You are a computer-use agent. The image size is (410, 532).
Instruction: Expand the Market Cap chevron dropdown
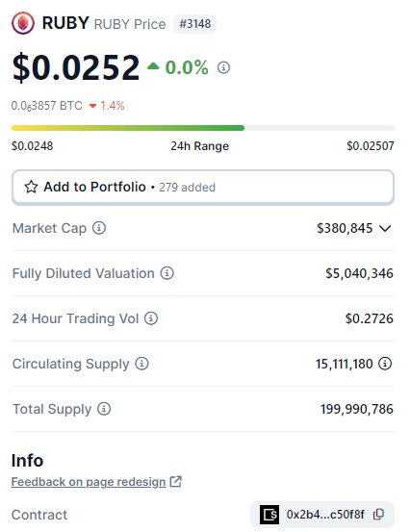click(x=385, y=229)
